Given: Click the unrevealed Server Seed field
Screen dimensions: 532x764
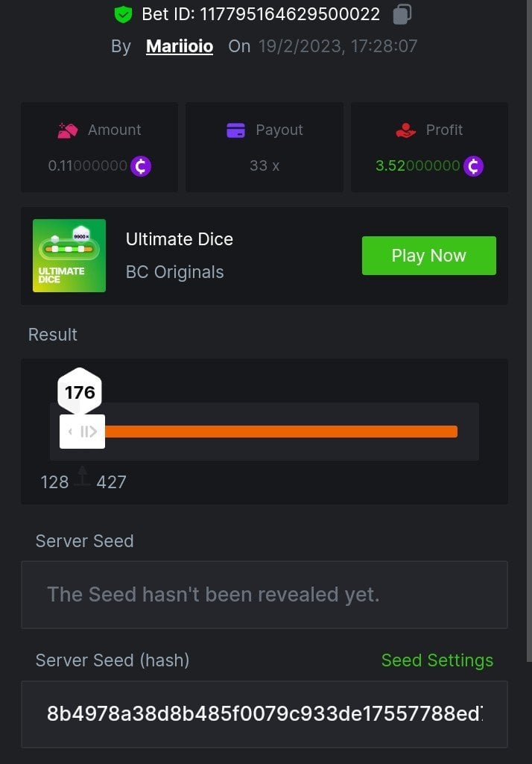Looking at the screenshot, I should (265, 595).
